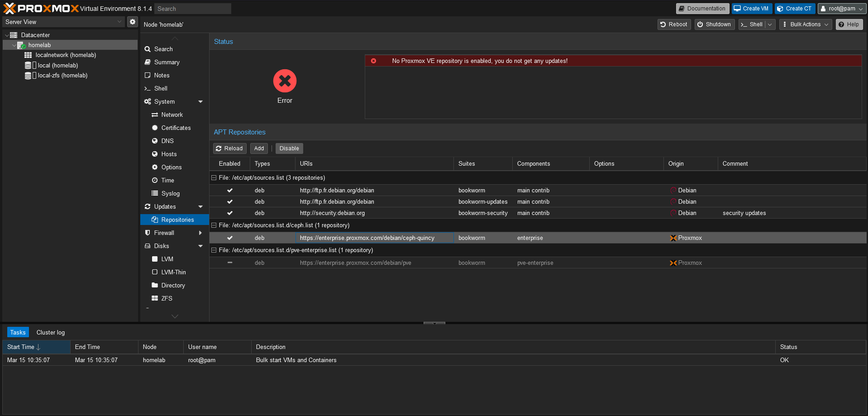Collapse the System section chevron
The image size is (868, 416).
coord(200,101)
